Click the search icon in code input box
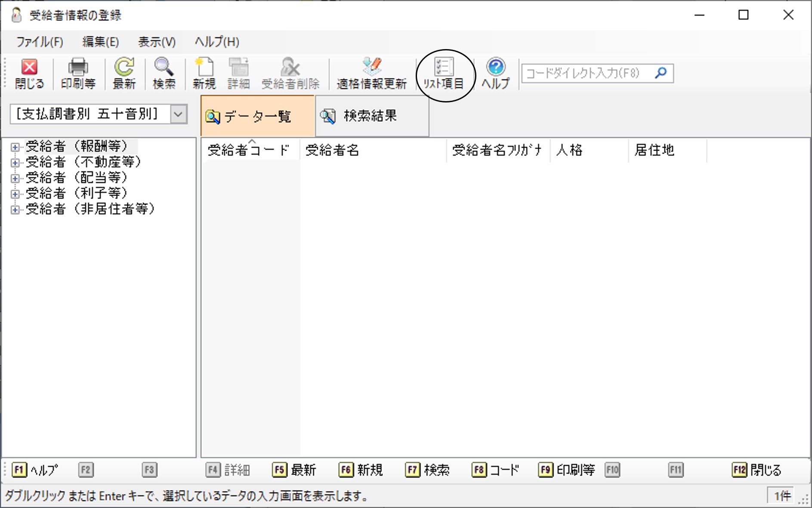This screenshot has height=508, width=812. (661, 73)
